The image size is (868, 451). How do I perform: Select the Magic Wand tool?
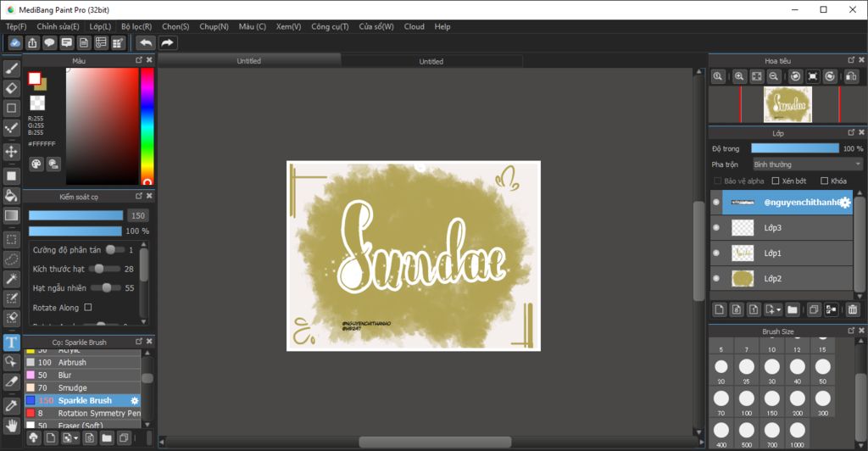click(12, 279)
